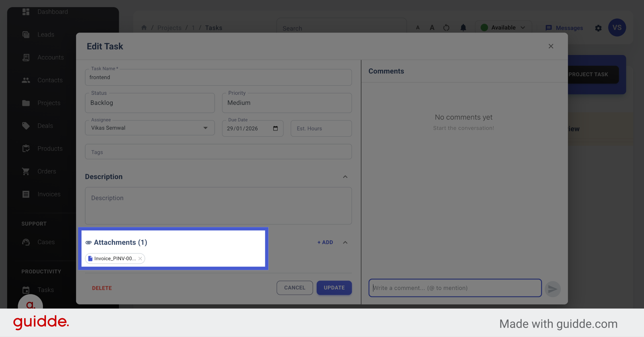This screenshot has height=337, width=644.
Task: Click the Description text area
Action: click(218, 206)
